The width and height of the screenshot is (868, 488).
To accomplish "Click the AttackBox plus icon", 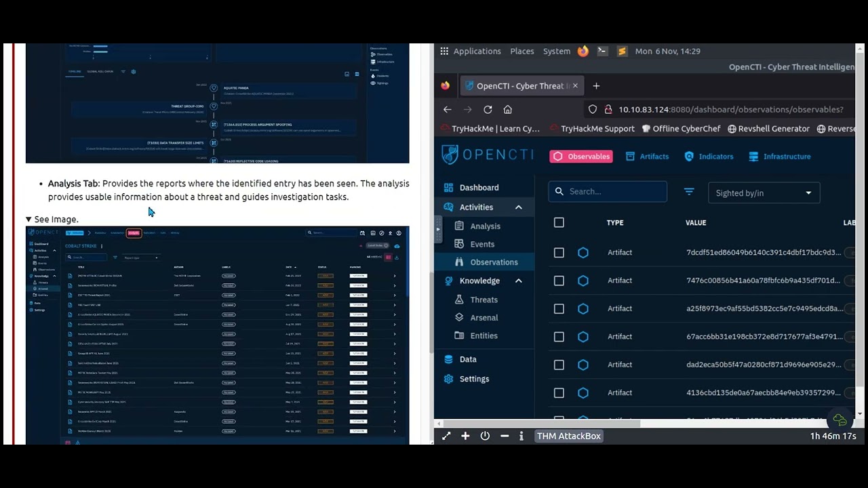I will tap(465, 436).
